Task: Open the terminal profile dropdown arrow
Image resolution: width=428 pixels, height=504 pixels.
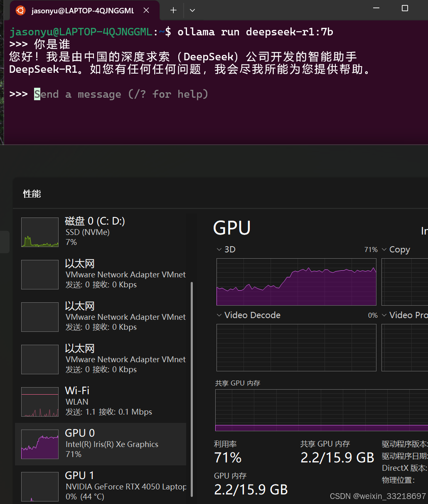Action: [192, 10]
